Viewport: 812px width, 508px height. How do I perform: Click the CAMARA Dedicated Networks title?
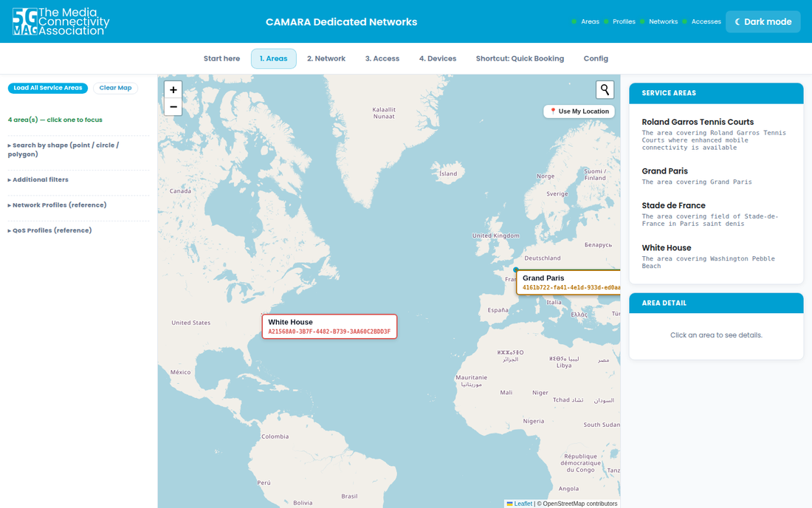tap(341, 21)
